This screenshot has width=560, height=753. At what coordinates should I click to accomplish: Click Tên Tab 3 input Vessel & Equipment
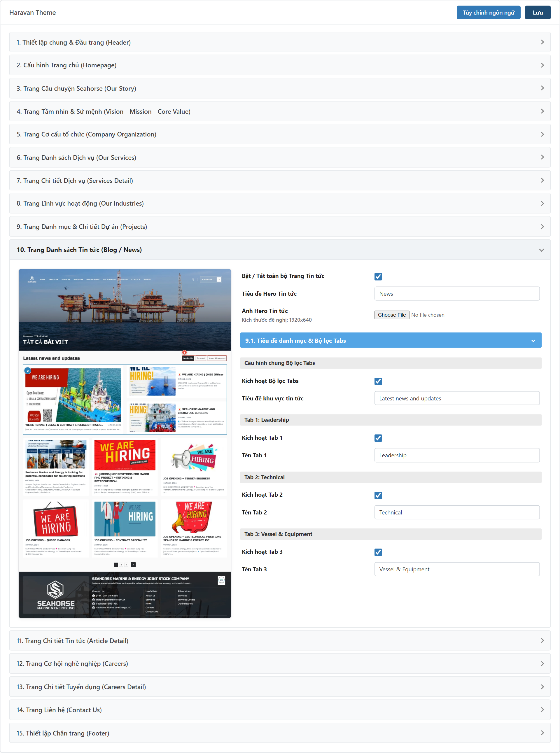point(457,569)
